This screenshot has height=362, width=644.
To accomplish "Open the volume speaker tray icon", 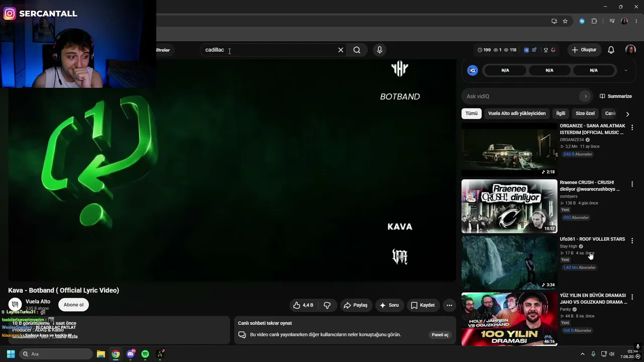I will point(612,354).
